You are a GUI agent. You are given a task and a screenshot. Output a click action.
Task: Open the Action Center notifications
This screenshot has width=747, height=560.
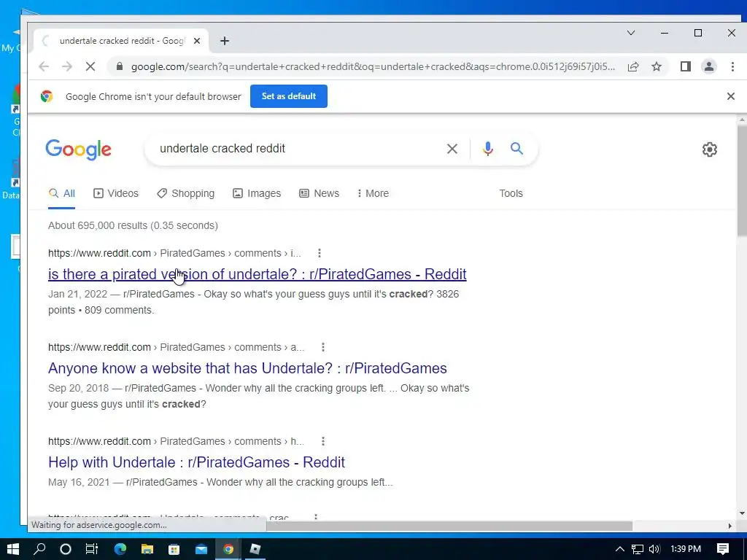(723, 549)
